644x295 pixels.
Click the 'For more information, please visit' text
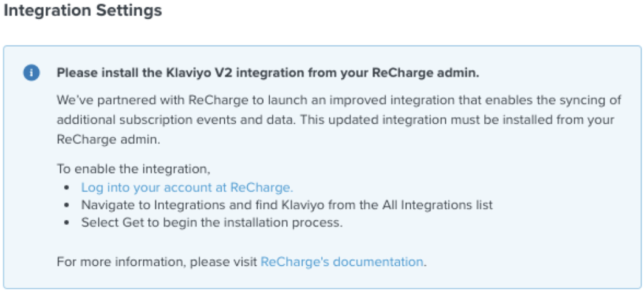pos(157,262)
